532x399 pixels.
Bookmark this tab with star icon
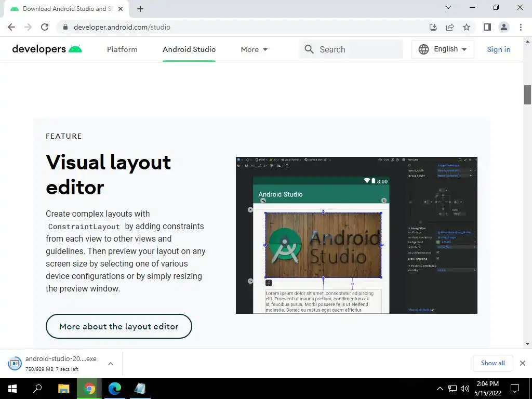(x=467, y=27)
